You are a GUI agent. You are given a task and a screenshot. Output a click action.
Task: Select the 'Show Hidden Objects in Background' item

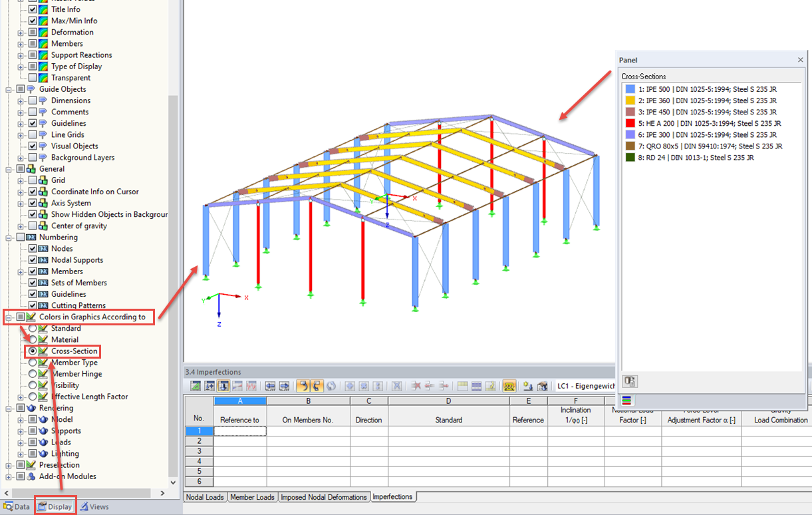coord(109,214)
